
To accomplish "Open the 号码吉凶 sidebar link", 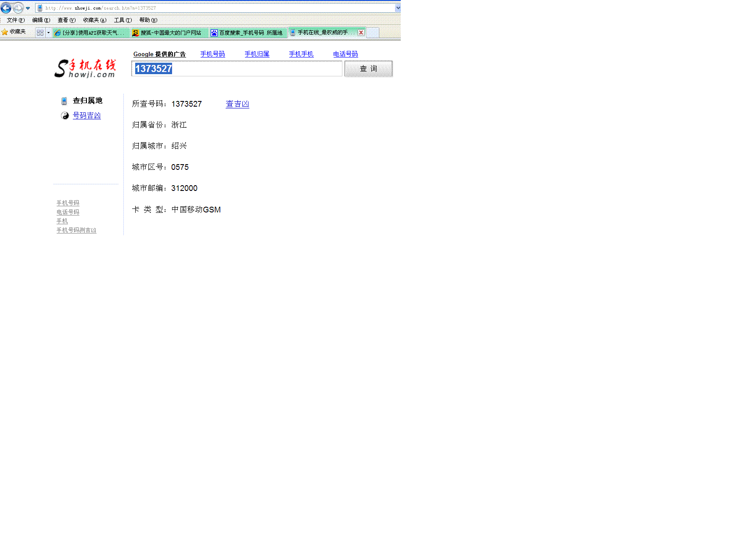I will pyautogui.click(x=86, y=116).
